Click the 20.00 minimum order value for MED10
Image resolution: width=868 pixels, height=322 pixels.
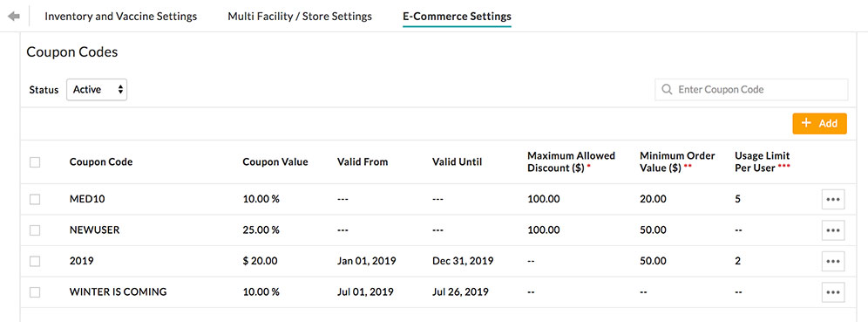653,200
